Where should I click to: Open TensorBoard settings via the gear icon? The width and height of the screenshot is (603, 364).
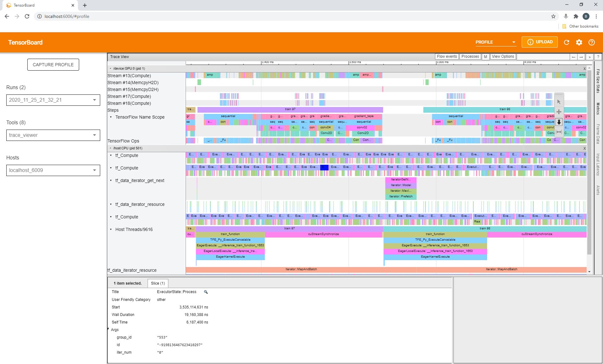click(579, 42)
